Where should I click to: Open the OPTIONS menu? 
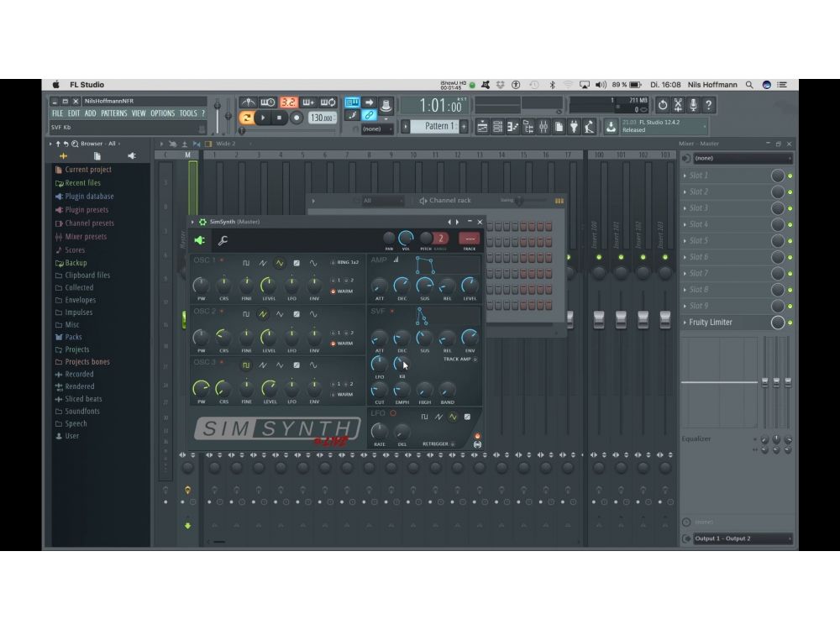[162, 113]
